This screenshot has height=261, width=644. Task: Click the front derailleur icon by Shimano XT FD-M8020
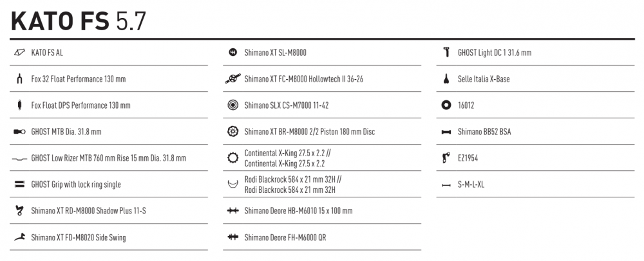tap(19, 237)
